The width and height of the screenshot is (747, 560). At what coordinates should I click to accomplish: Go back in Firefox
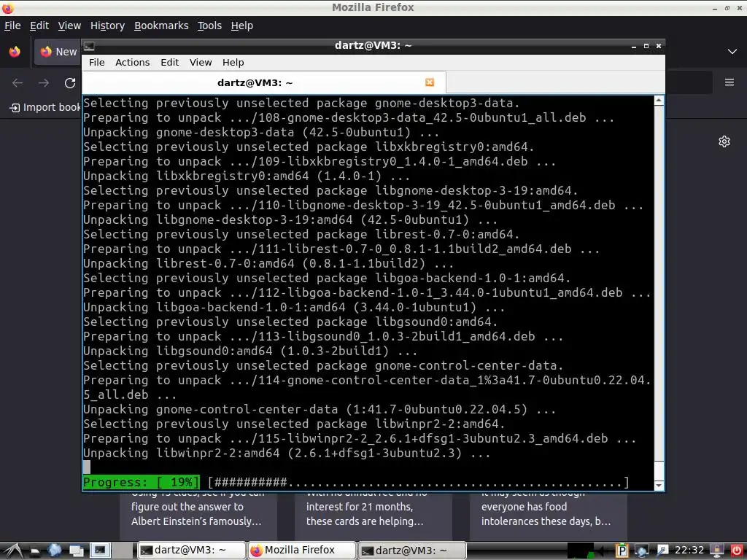(x=18, y=83)
